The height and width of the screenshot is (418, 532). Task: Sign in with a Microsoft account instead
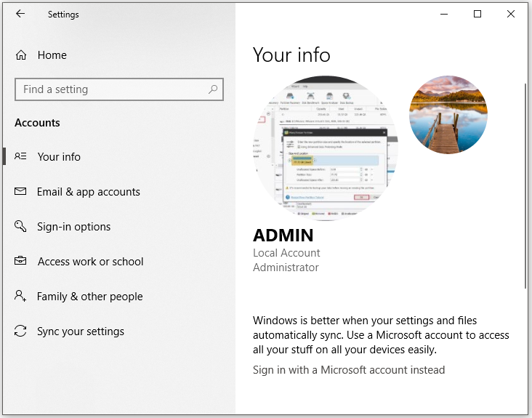coord(349,370)
